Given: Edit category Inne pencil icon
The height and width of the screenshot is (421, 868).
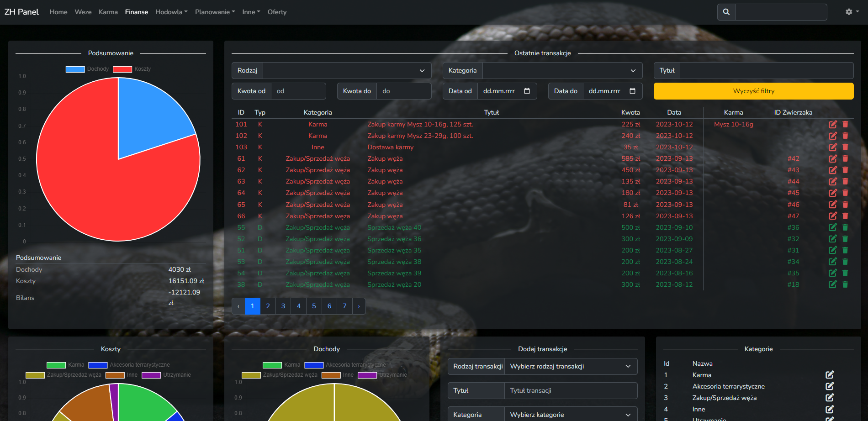Looking at the screenshot, I should pyautogui.click(x=830, y=409).
